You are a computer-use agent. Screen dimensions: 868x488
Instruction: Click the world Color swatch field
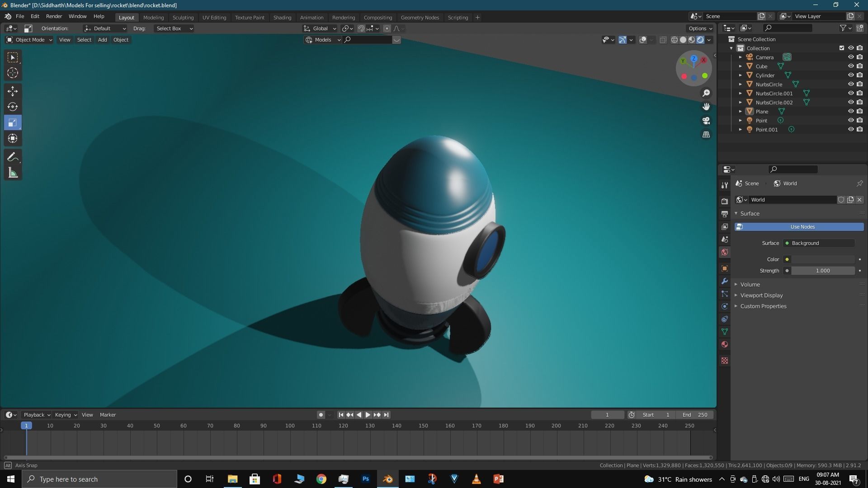822,259
